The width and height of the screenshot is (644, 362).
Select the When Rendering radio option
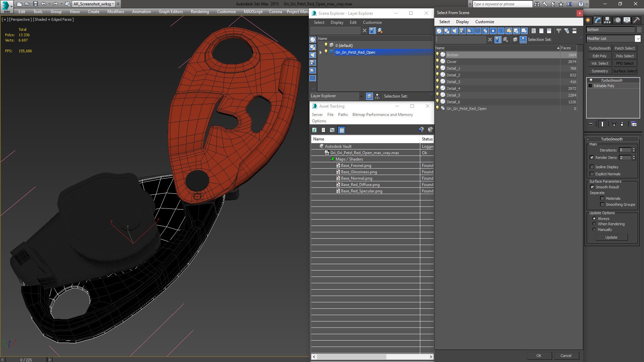click(594, 224)
